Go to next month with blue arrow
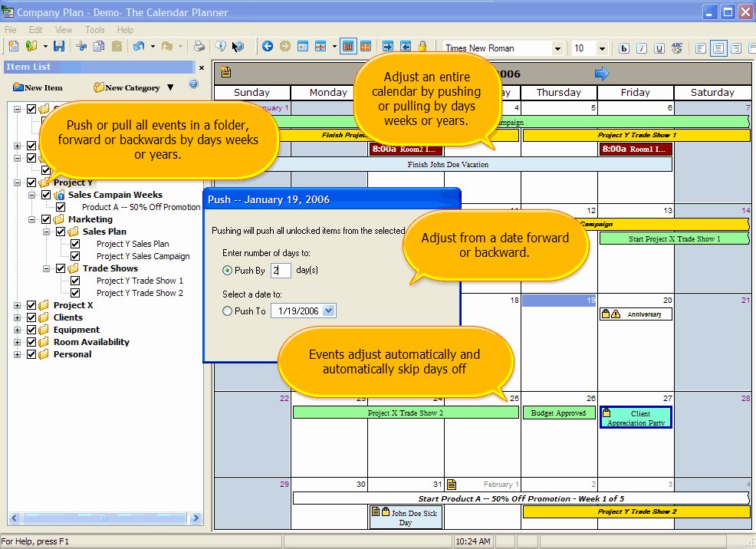The image size is (756, 549). 602,74
